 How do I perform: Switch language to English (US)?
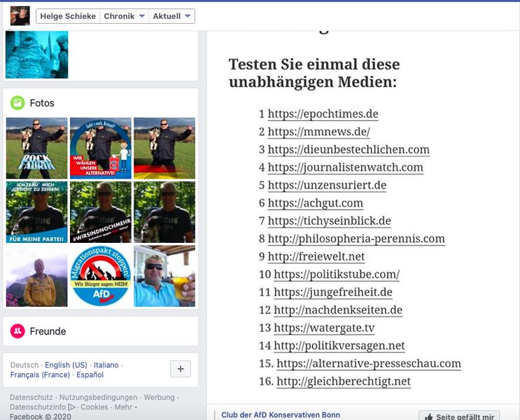66,365
